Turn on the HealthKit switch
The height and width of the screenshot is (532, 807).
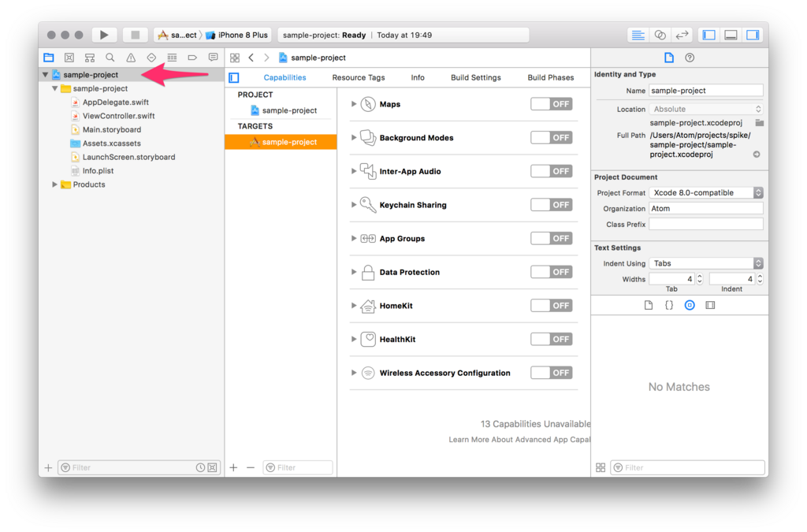(551, 339)
